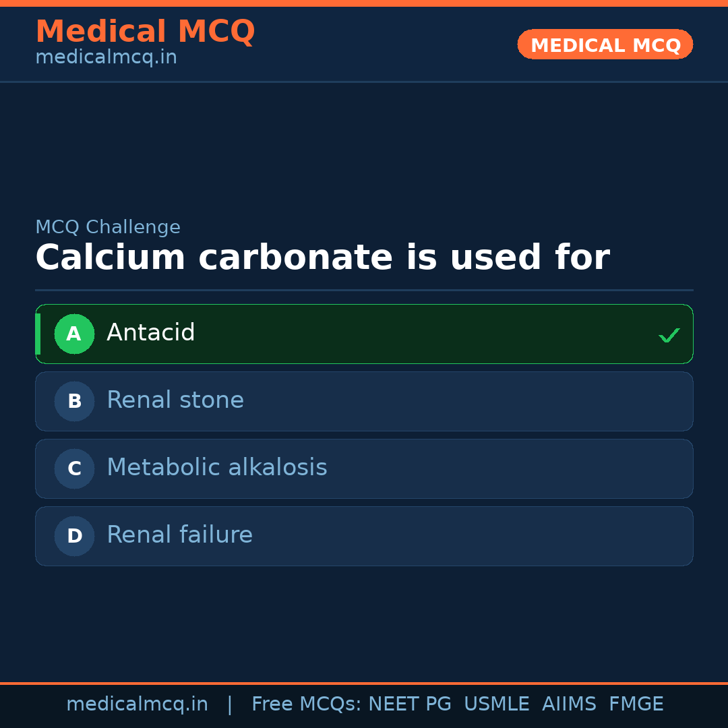
Task: Click the Medical MCQ logo text
Action: tap(145, 32)
